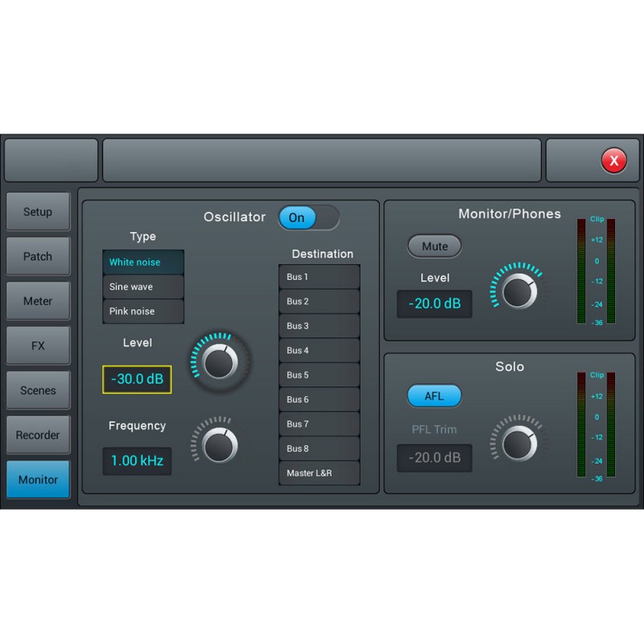Viewport: 644px width, 644px height.
Task: Route oscillator to Bus 1
Action: (x=320, y=277)
